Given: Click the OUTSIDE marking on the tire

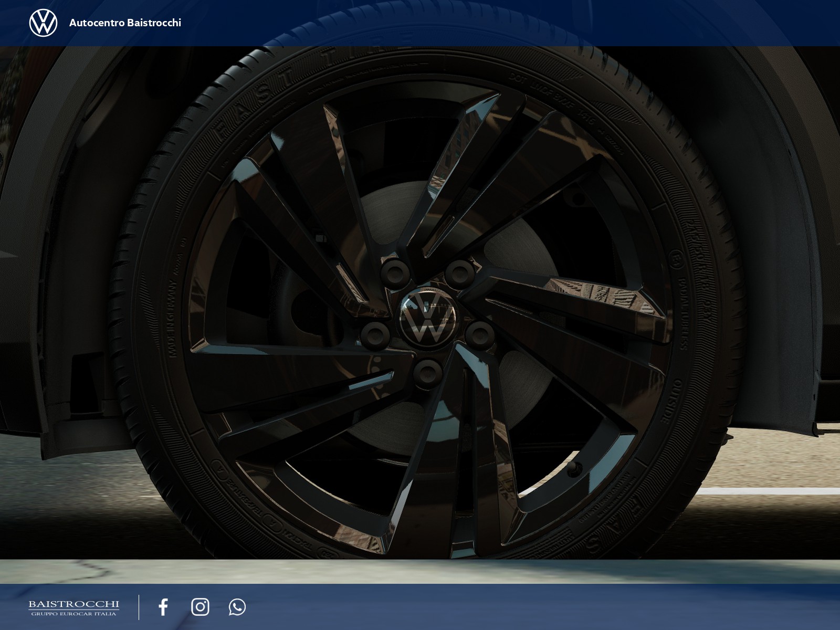Looking at the screenshot, I should pyautogui.click(x=672, y=401).
